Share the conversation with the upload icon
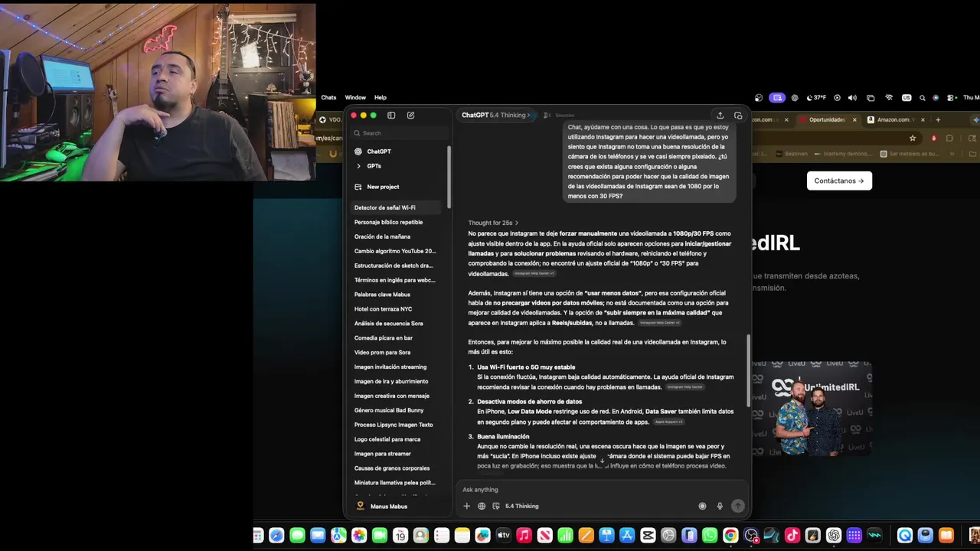980x551 pixels. (720, 116)
